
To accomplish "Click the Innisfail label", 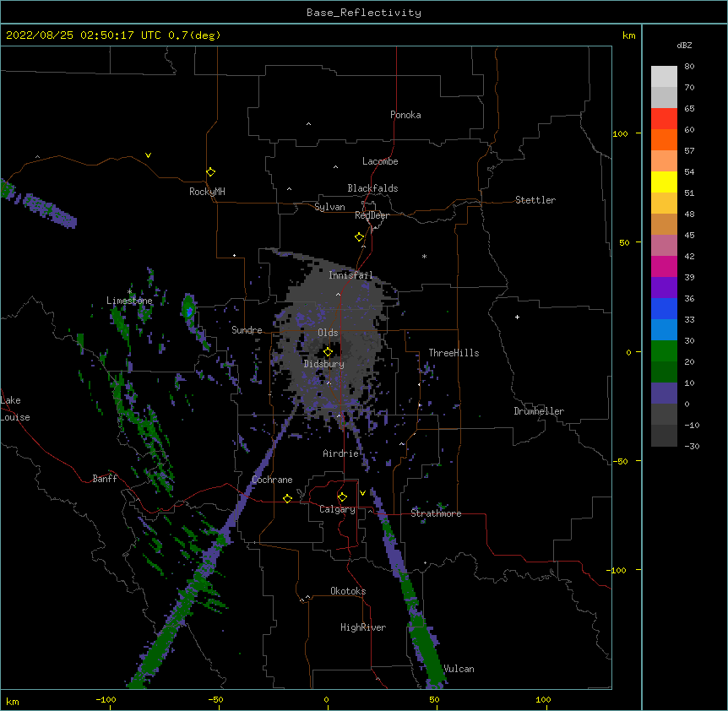I will point(350,275).
